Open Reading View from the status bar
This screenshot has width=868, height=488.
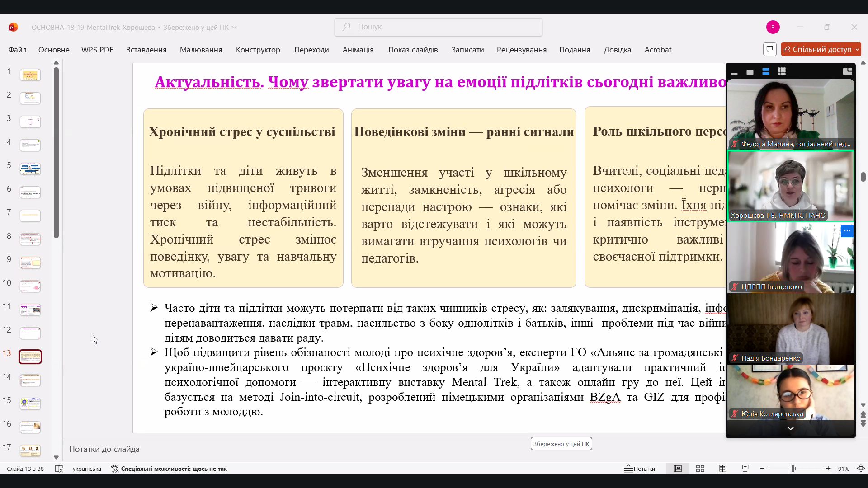click(x=722, y=469)
